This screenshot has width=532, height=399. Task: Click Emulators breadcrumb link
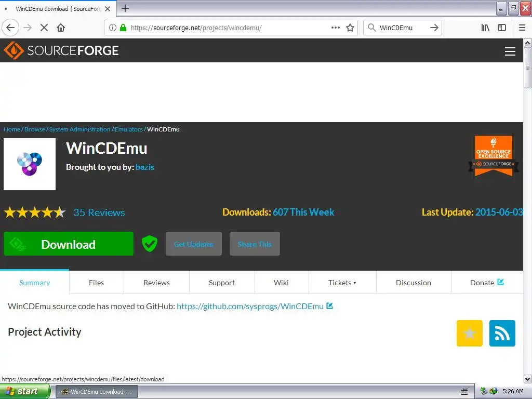coord(129,129)
